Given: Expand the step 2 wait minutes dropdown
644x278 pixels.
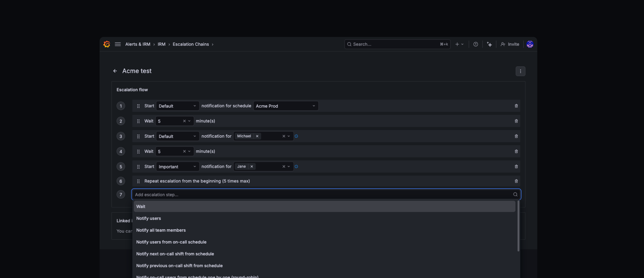Looking at the screenshot, I should [189, 121].
